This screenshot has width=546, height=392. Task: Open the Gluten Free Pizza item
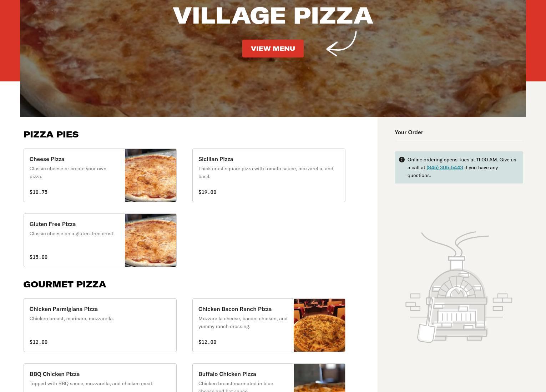pos(100,240)
